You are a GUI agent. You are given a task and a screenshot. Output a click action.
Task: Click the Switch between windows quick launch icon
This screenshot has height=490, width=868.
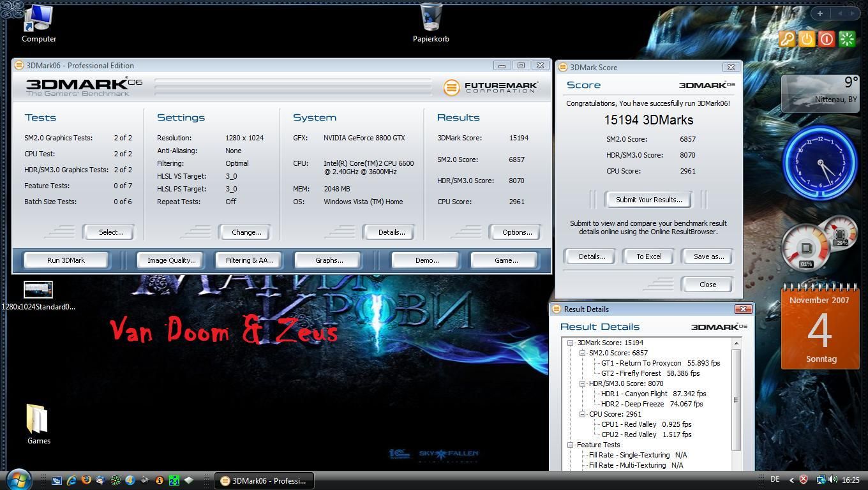coord(57,480)
